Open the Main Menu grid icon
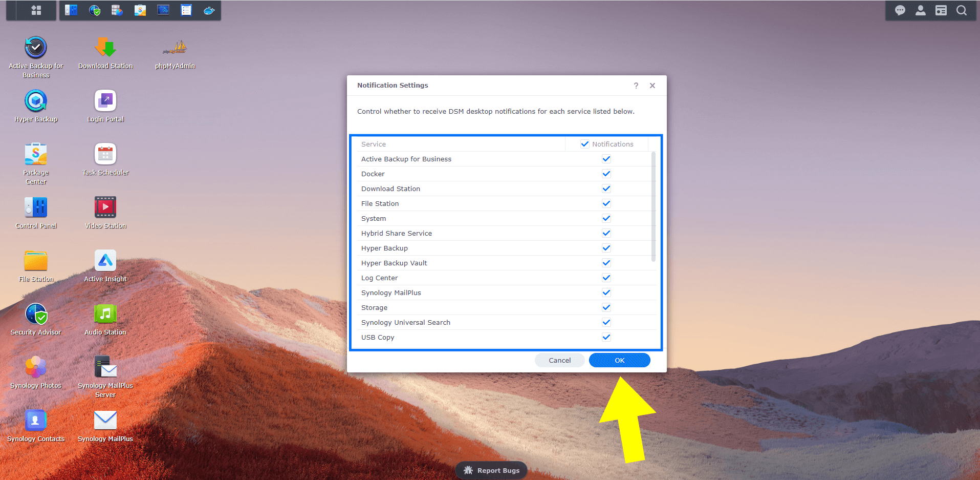This screenshot has height=480, width=980. 36,10
